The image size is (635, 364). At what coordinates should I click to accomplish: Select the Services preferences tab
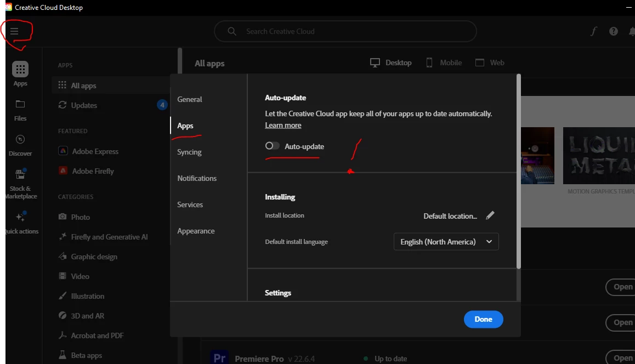coord(190,204)
